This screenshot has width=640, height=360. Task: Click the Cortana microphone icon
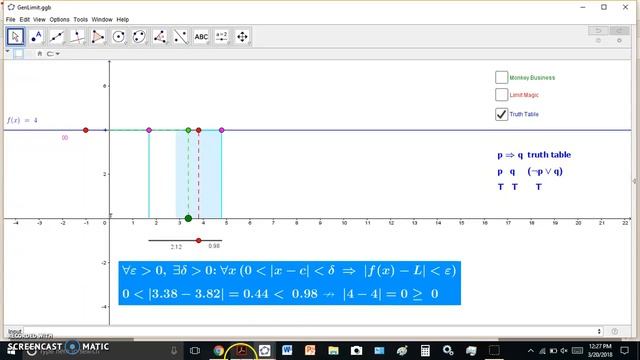174,350
